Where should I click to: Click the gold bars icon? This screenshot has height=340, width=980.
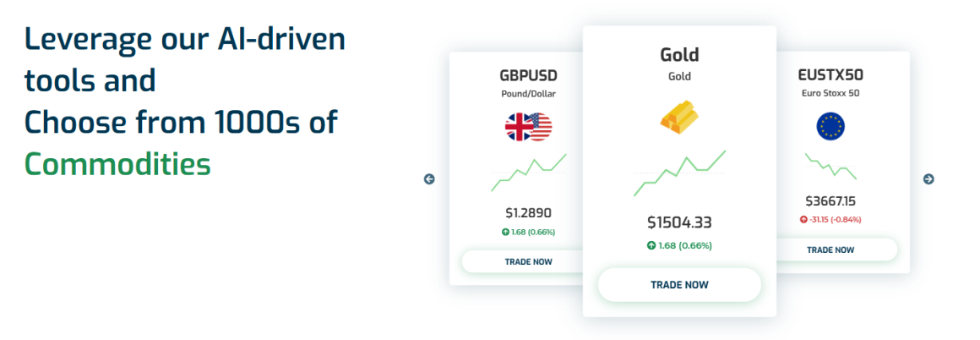678,118
